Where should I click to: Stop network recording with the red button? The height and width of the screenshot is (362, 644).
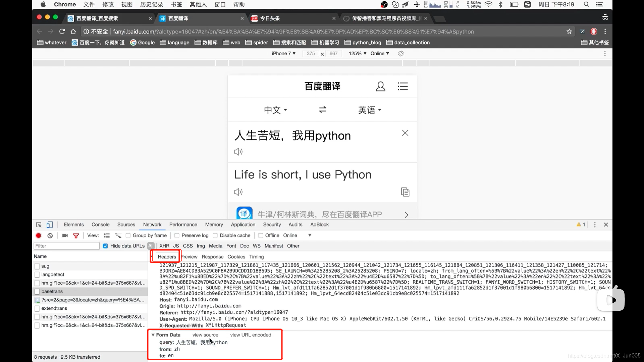click(x=39, y=236)
